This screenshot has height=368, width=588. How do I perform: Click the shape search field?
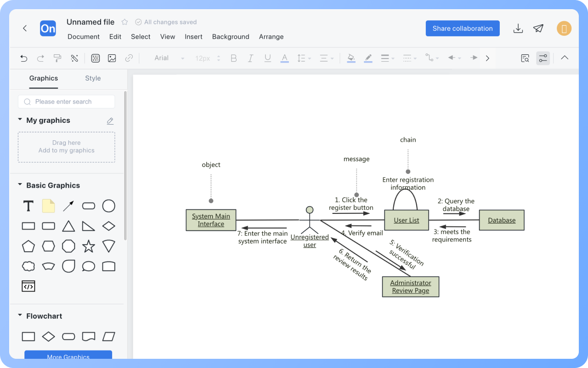[67, 102]
